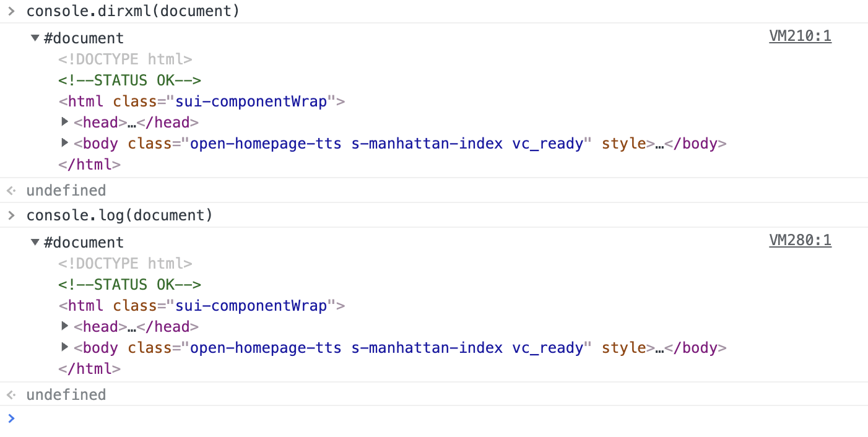Click the console.dirxml(document) command entry
Viewport: 868px width, 437px height.
click(132, 11)
